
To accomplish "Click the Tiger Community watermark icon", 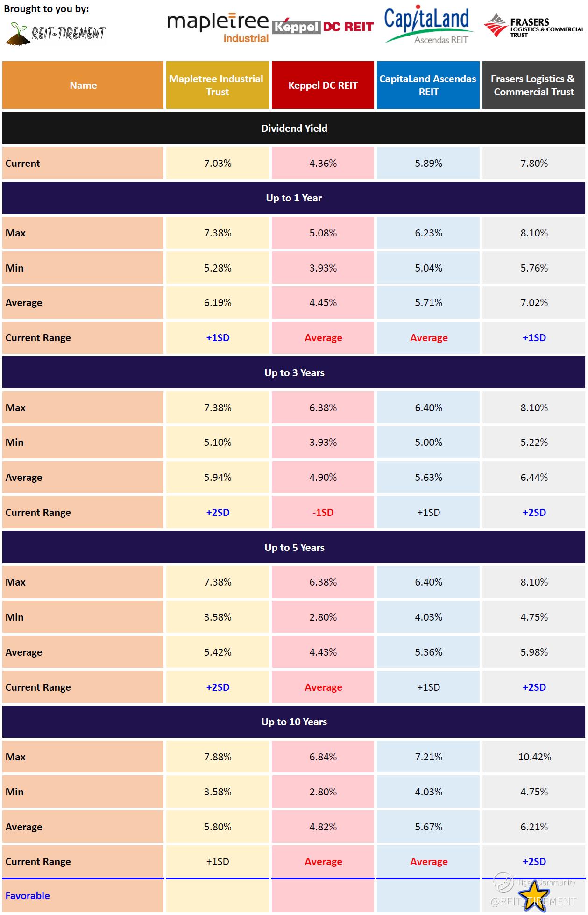I will click(x=503, y=881).
